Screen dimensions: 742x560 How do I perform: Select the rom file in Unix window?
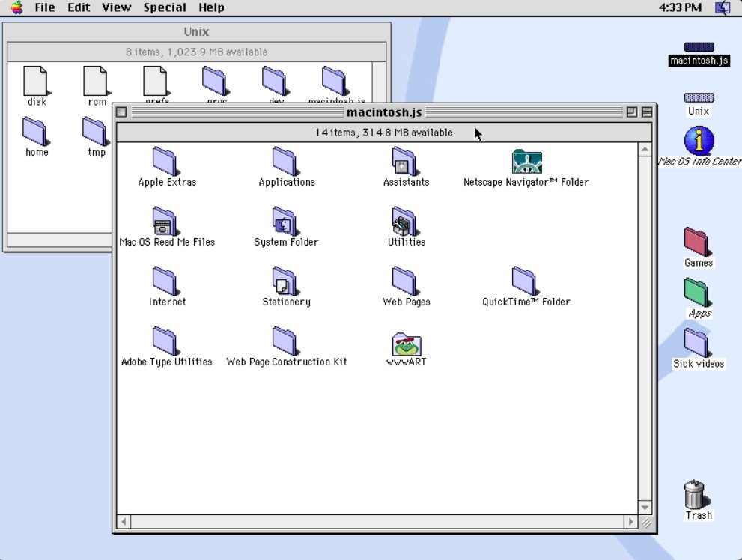[97, 81]
